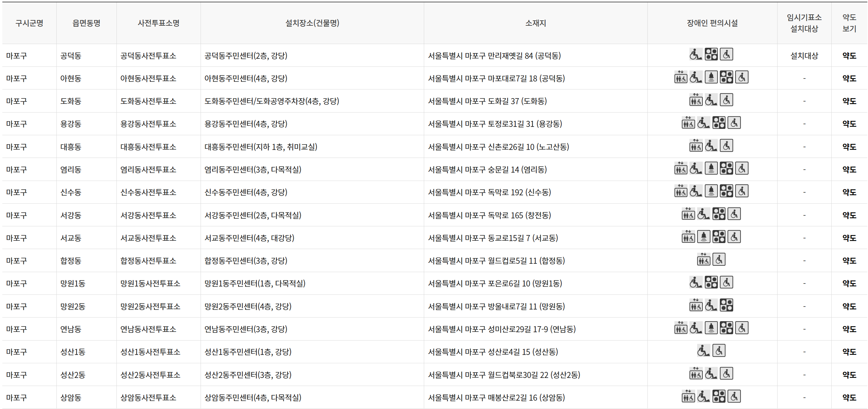Click the elevator icon for 합정동
This screenshot has width=868, height=409.
704,260
